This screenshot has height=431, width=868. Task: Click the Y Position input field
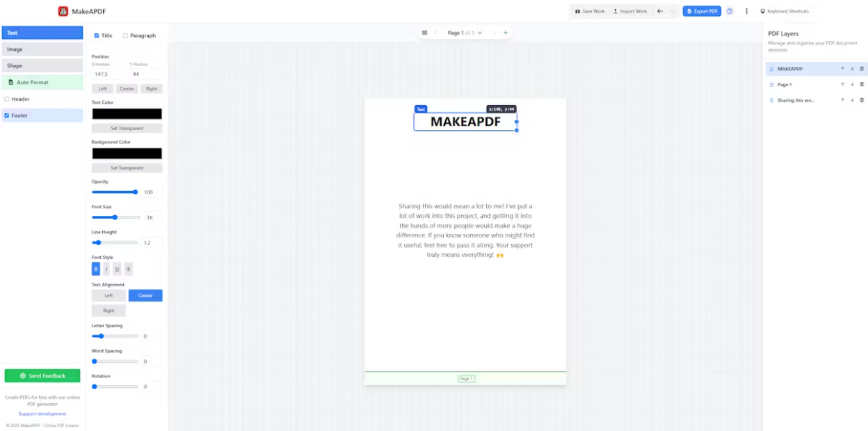point(146,74)
